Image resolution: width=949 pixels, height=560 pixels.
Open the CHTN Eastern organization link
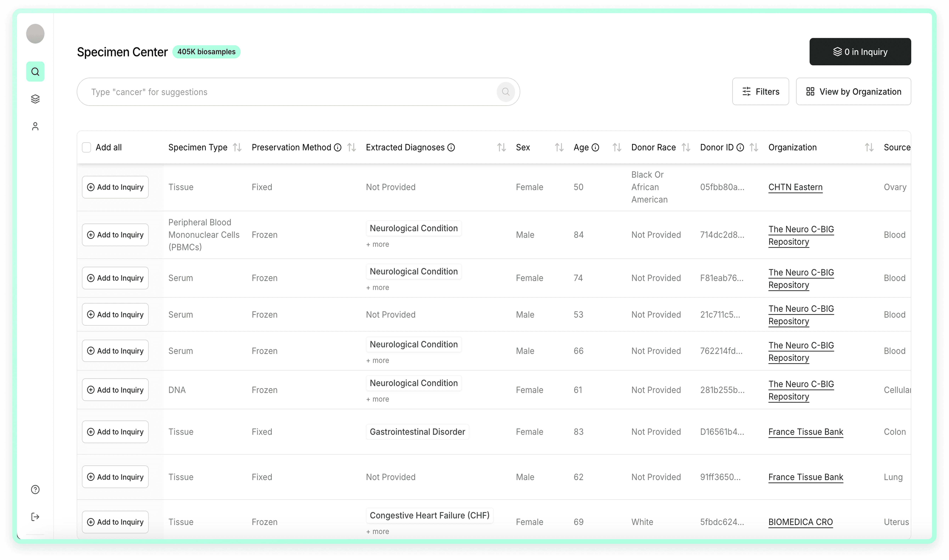[795, 187]
